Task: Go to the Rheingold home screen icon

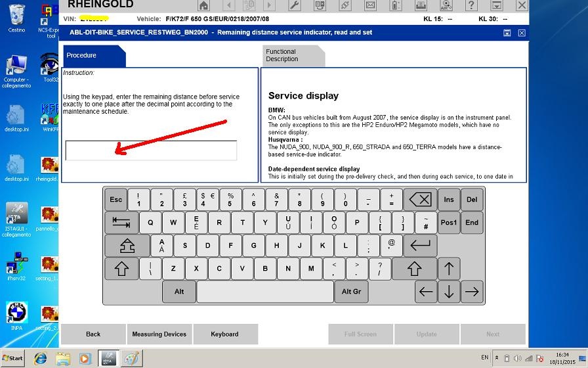Action: click(x=203, y=5)
